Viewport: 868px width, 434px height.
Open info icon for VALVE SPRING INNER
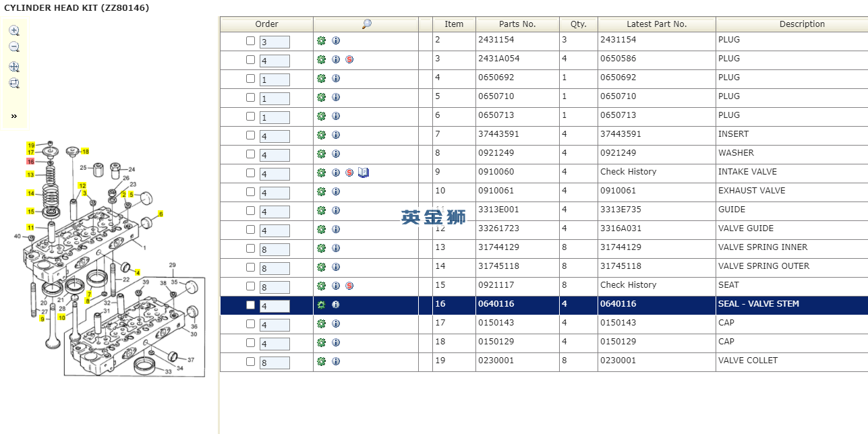(x=336, y=248)
